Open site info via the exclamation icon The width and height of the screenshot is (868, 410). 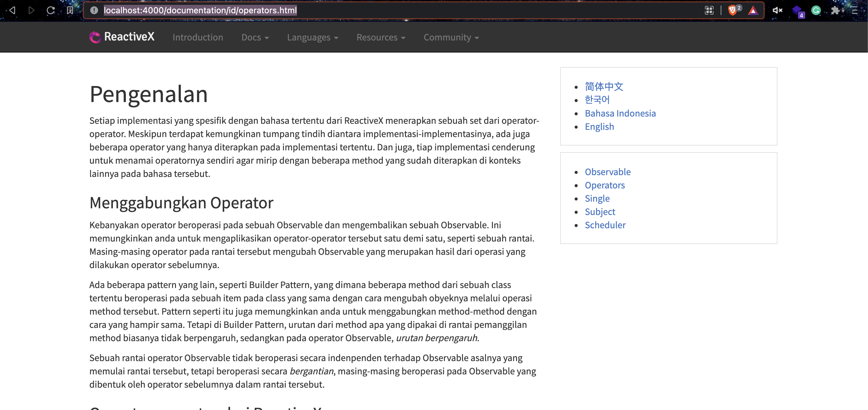coord(93,11)
